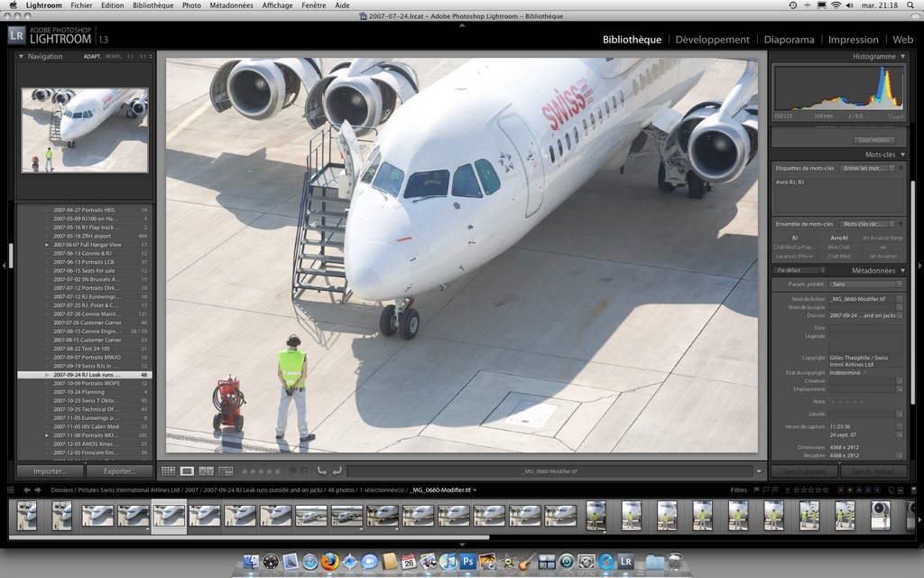This screenshot has width=924, height=578.
Task: Toggle virtual copies filter icon
Action: point(891,490)
